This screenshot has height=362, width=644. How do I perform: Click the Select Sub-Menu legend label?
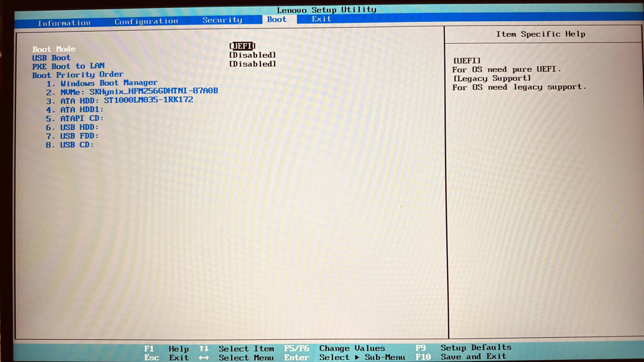pos(362,357)
